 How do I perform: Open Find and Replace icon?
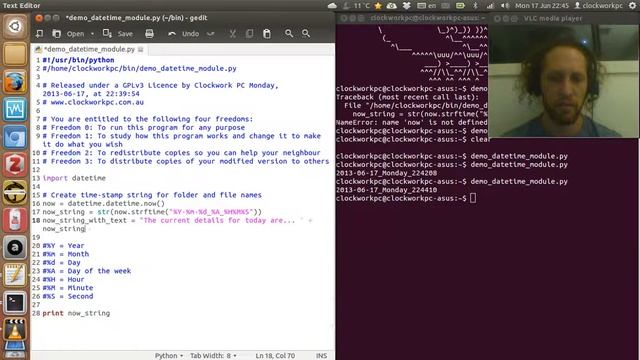tap(306, 33)
